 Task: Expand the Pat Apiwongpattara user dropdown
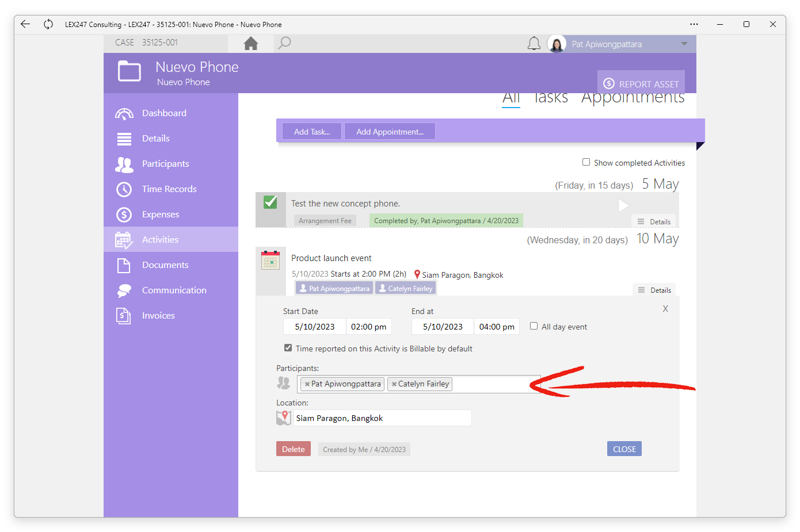pyautogui.click(x=684, y=44)
